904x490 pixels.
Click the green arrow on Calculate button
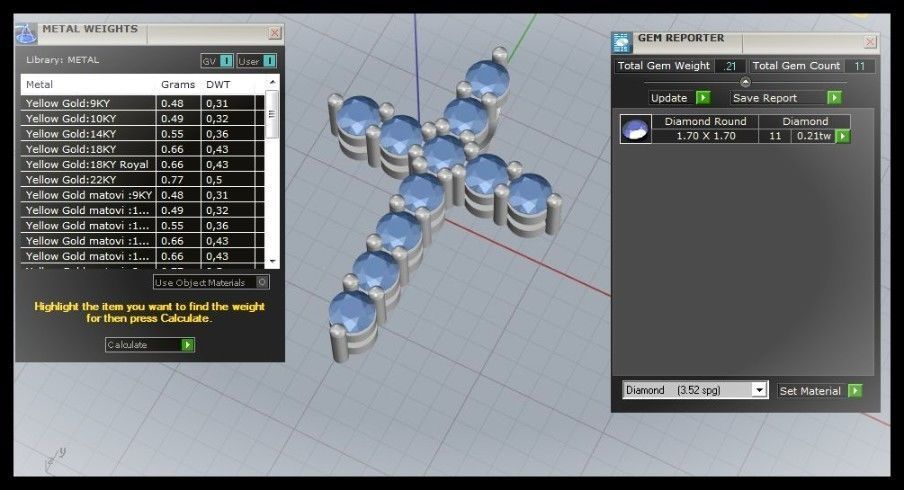point(187,345)
